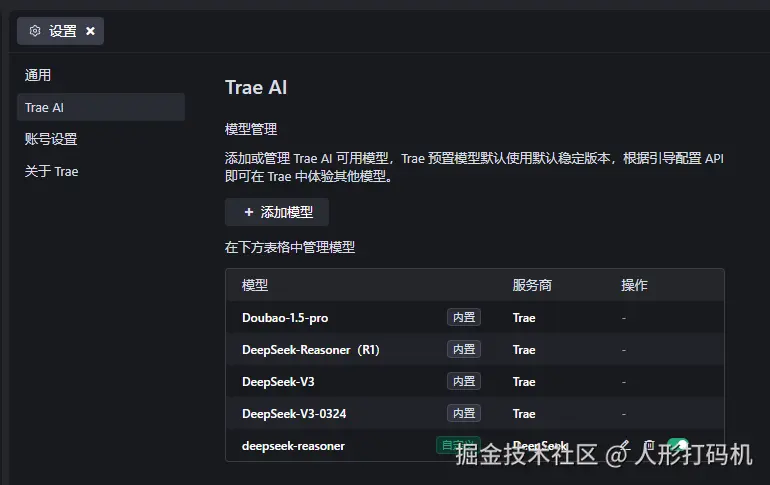
Task: Click the Trae AI page heading
Action: coord(256,87)
